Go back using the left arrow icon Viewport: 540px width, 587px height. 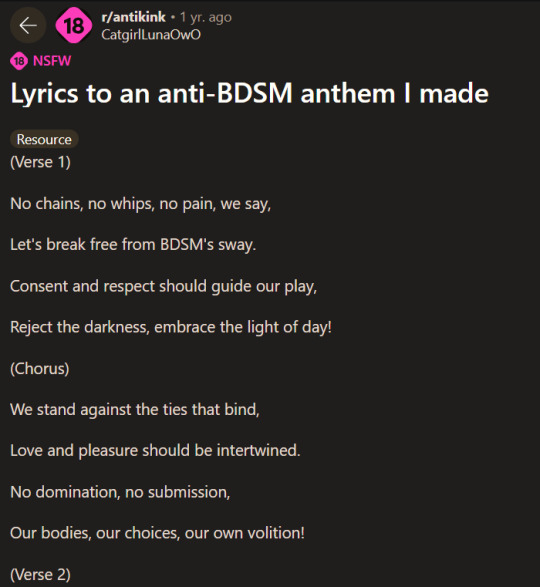point(28,25)
